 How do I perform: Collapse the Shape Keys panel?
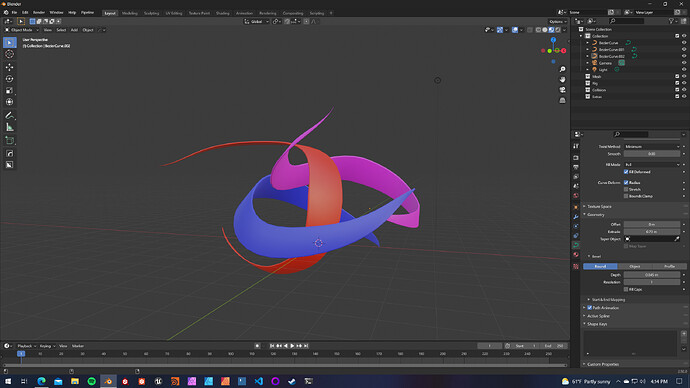pyautogui.click(x=596, y=324)
